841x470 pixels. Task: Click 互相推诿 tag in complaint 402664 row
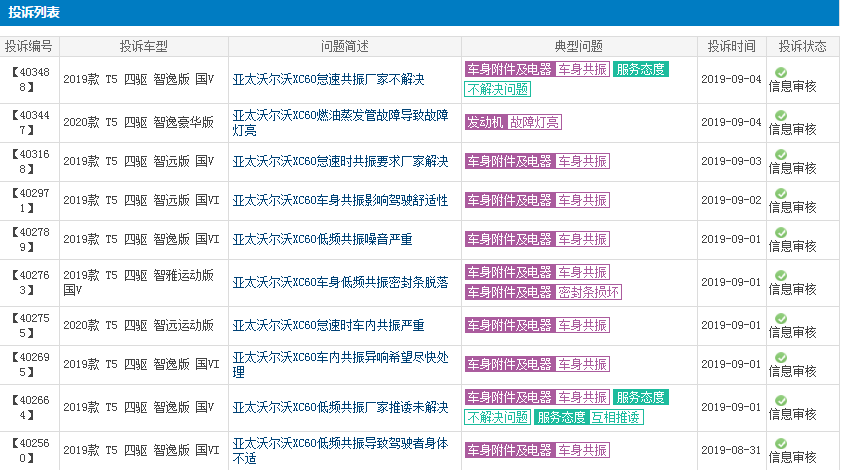coord(615,417)
